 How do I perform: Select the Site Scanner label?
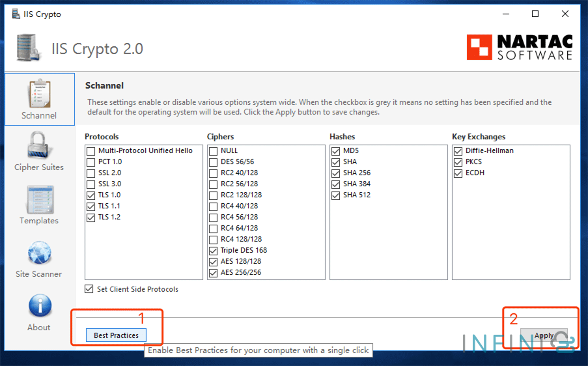(38, 274)
